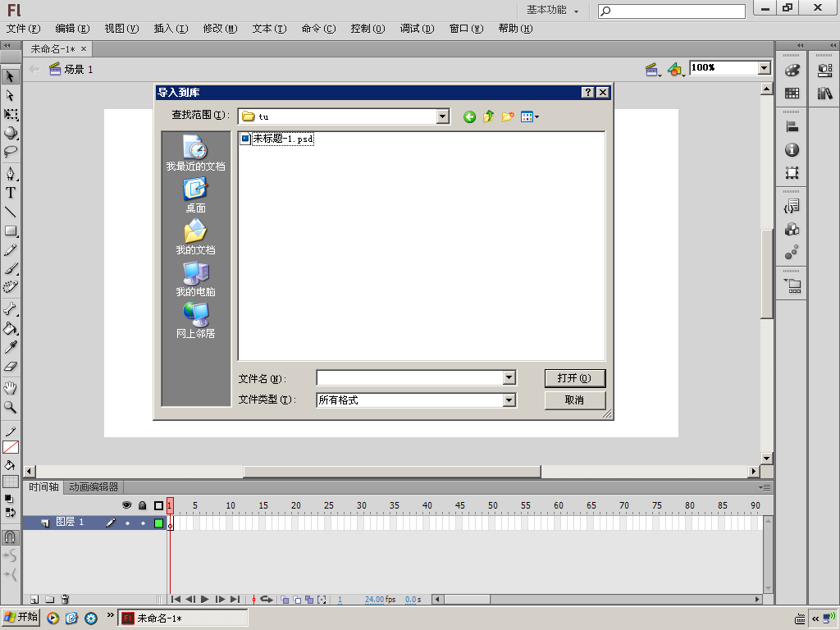840x630 pixels.
Task: Click the show/hide all layers eye header
Action: [x=127, y=505]
